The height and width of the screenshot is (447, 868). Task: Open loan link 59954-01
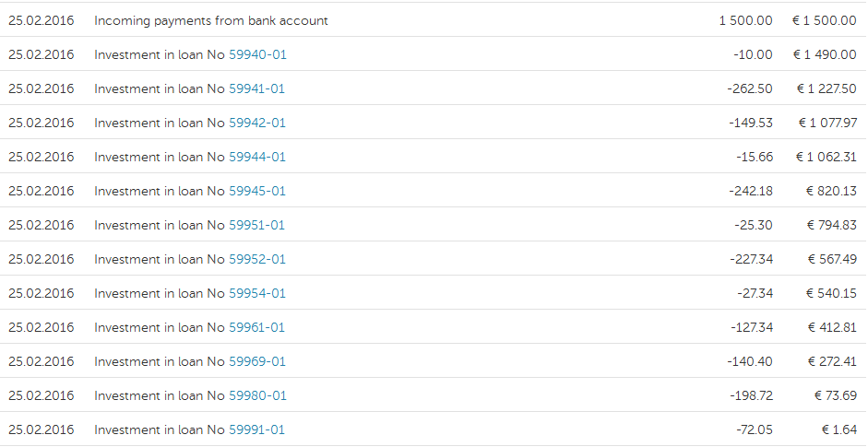[257, 294]
